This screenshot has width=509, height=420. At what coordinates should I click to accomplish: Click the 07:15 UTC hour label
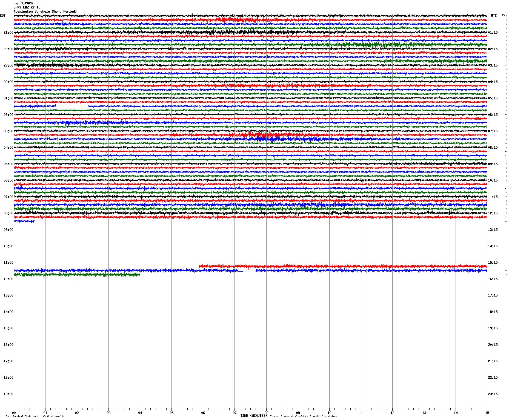coord(493,131)
